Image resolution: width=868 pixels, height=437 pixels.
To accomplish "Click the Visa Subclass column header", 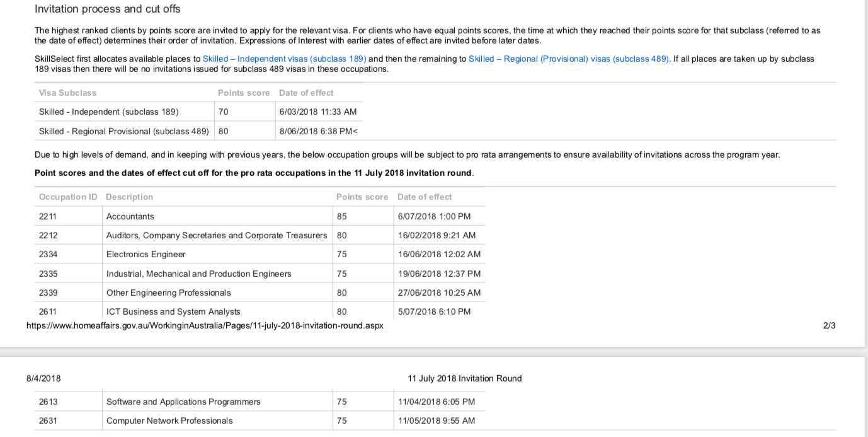I will pos(68,93).
